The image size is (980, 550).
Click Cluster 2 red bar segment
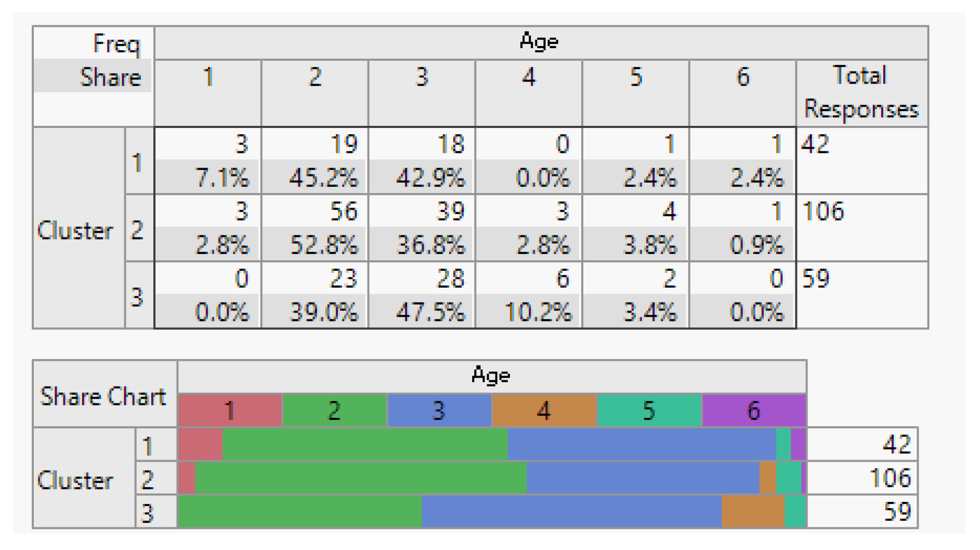click(x=187, y=478)
